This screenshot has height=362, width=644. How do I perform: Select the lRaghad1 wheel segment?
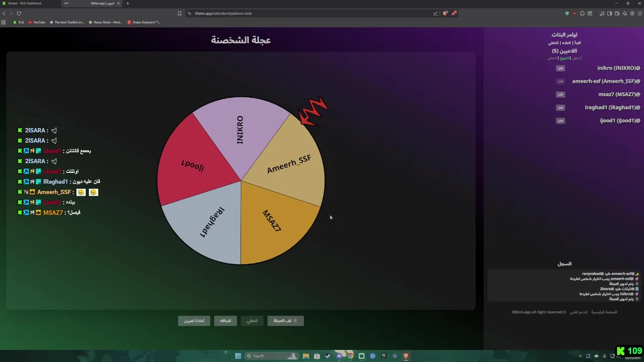(x=212, y=222)
